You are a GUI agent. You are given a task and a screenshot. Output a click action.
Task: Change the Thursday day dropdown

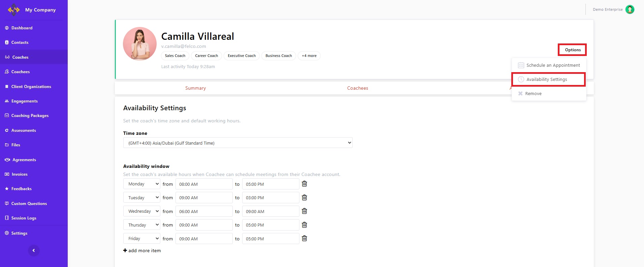point(141,225)
